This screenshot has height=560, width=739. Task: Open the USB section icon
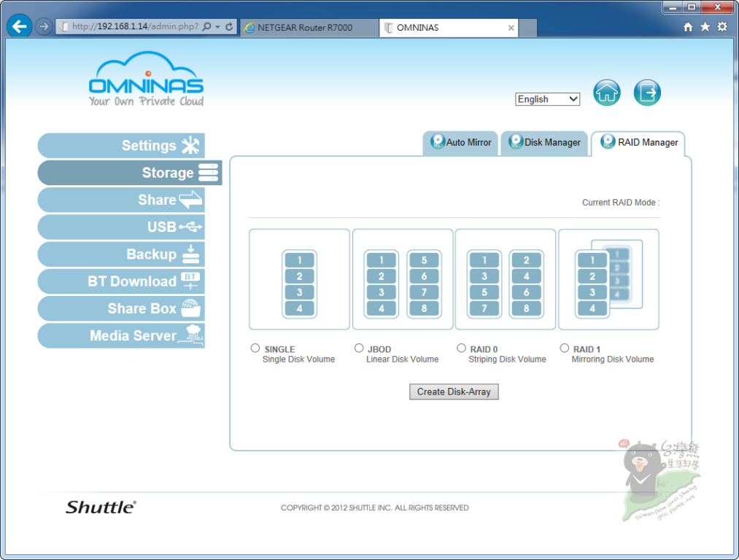coord(190,227)
